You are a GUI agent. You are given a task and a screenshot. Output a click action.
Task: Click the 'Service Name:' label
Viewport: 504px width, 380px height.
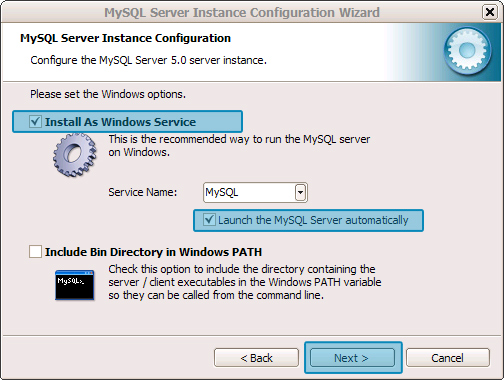(143, 192)
